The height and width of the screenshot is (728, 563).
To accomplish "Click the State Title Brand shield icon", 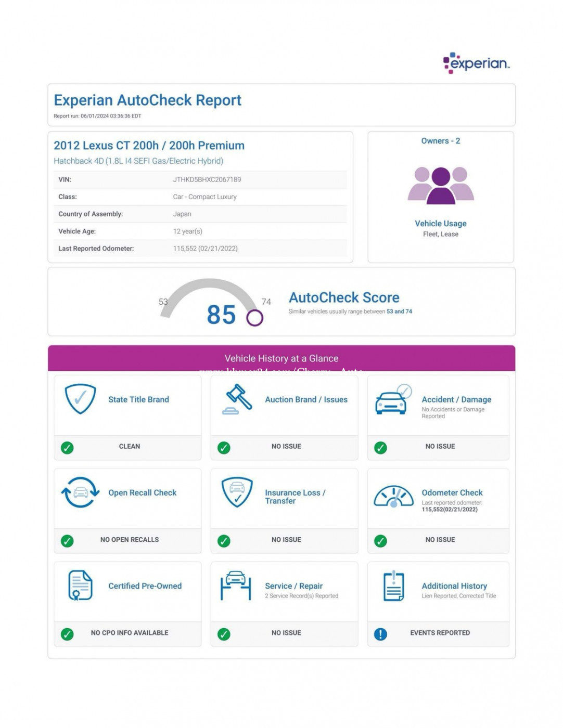I will point(80,399).
